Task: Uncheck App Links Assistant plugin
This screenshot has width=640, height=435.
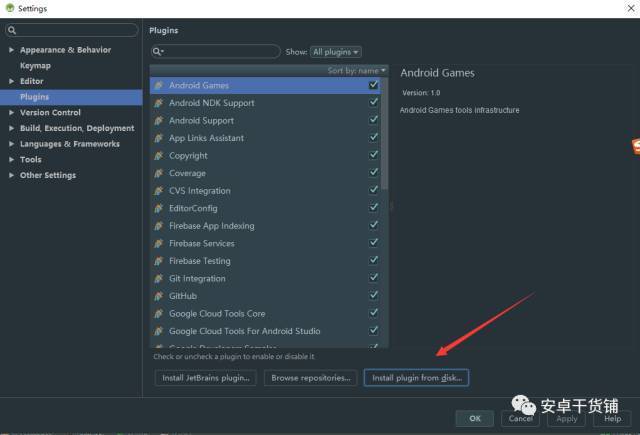Action: pyautogui.click(x=373, y=137)
